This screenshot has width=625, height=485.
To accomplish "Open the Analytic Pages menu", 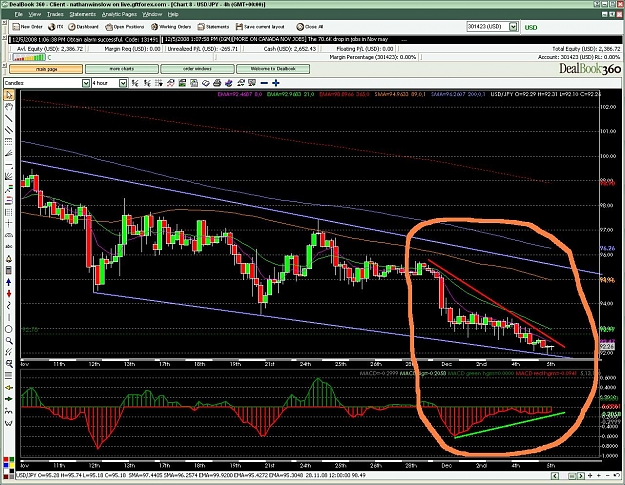I will [119, 14].
